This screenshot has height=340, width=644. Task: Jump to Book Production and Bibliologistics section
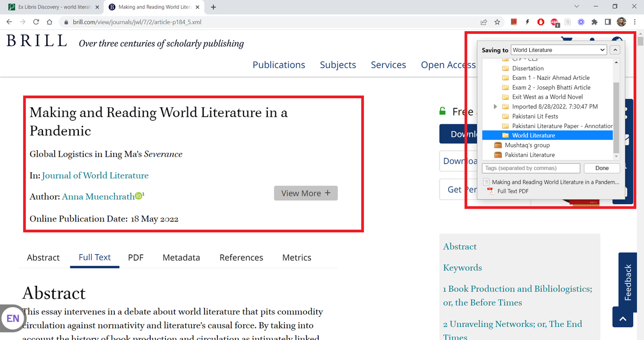tap(518, 295)
